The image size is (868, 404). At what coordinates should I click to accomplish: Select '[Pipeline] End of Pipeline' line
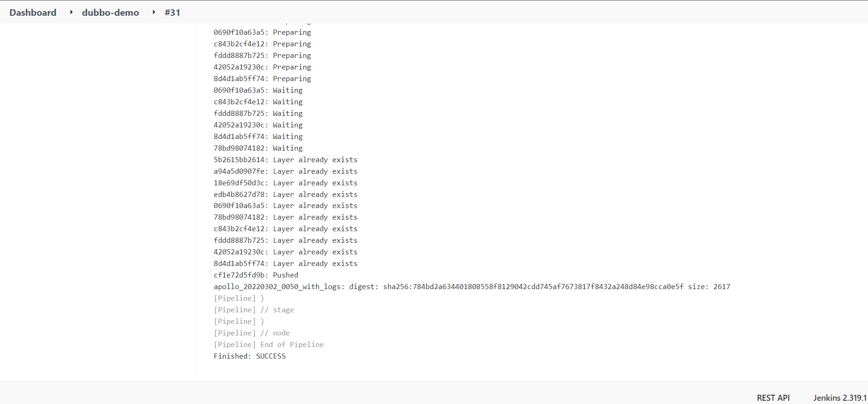click(x=269, y=344)
